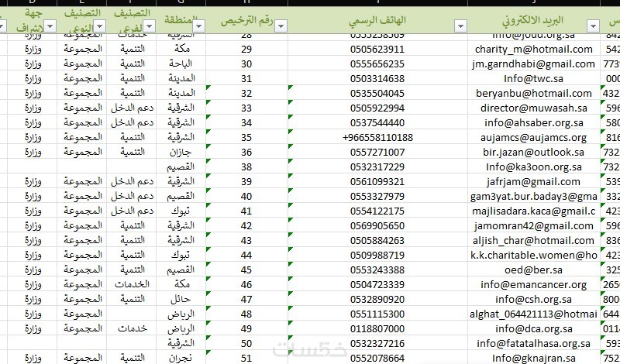Select email cell oed@ber.sa
620x364 pixels.
point(534,270)
